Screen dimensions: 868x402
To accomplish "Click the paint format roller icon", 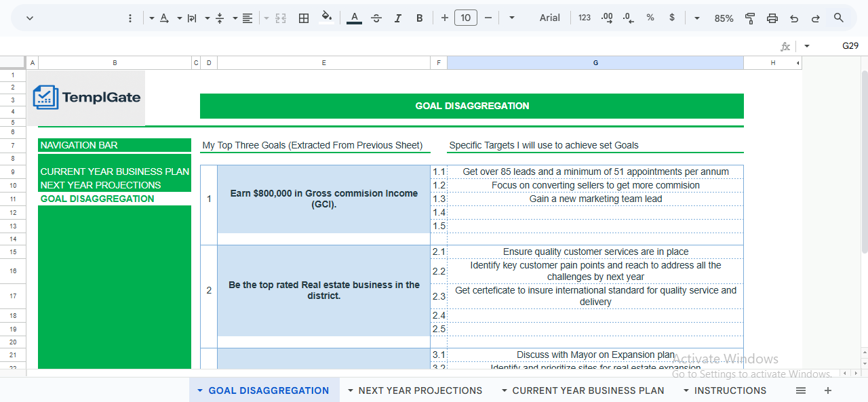I will coord(750,18).
